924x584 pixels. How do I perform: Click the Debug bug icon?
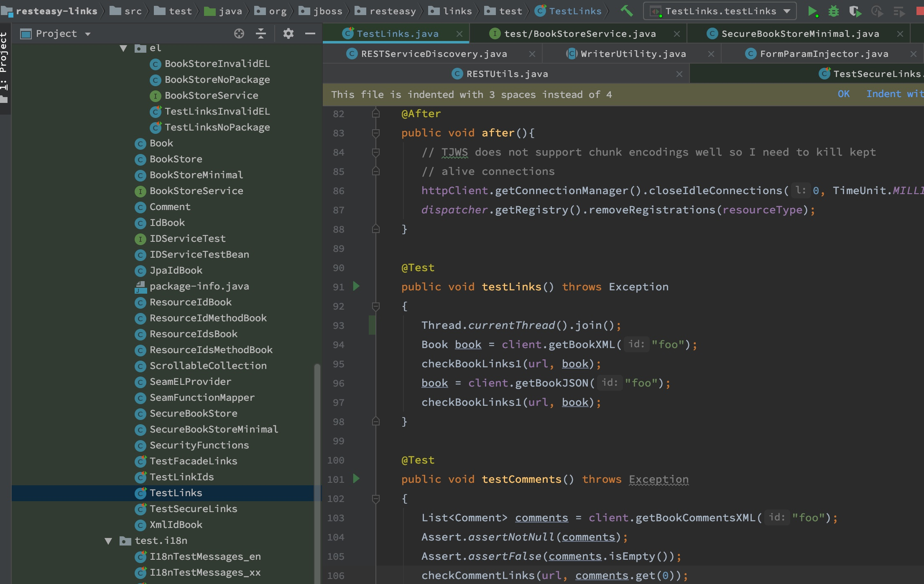tap(833, 11)
